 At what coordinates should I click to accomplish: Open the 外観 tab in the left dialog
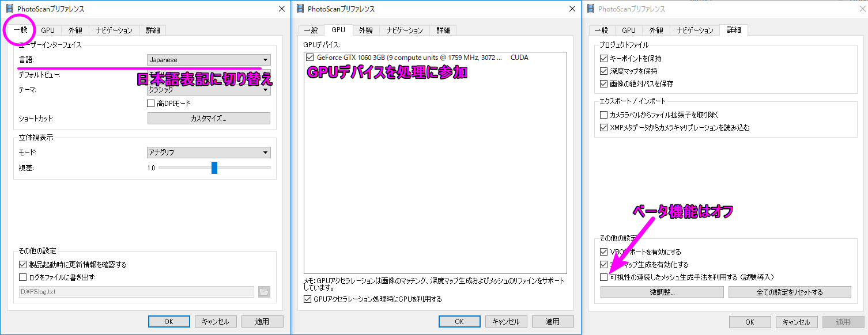[76, 31]
